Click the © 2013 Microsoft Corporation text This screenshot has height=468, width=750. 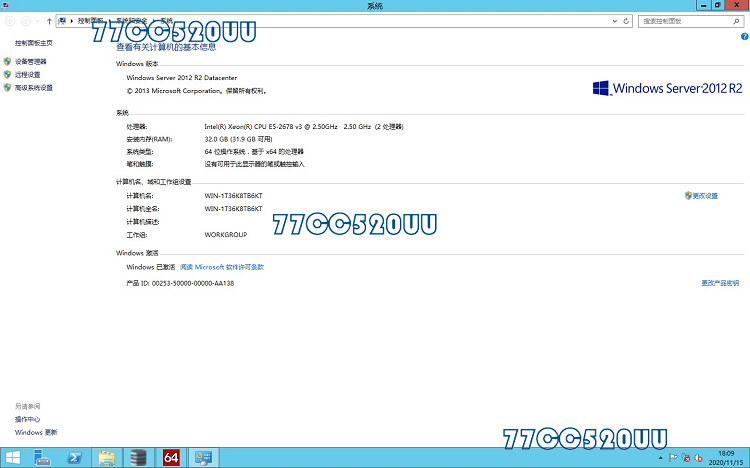click(x=197, y=91)
